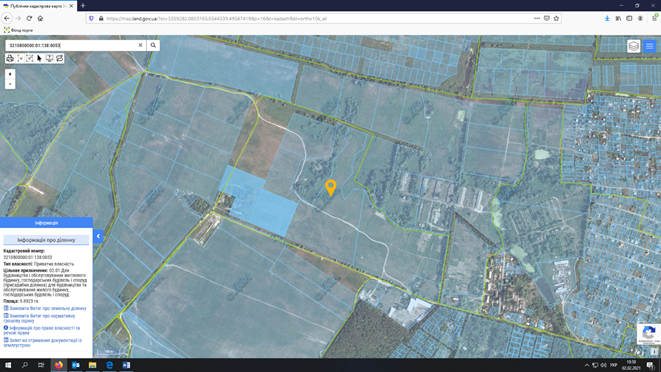Open link Замовити Витяг про нормативну грошову оцінку
The width and height of the screenshot is (661, 372).
tap(39, 318)
